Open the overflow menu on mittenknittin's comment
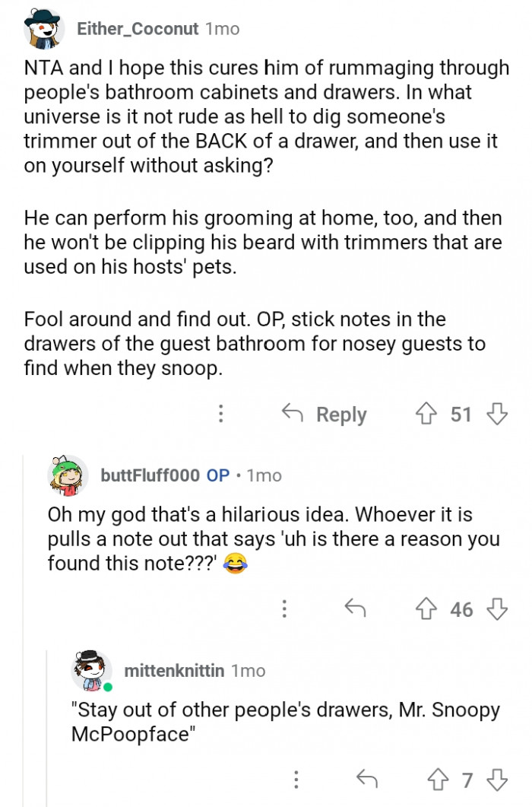 296,779
